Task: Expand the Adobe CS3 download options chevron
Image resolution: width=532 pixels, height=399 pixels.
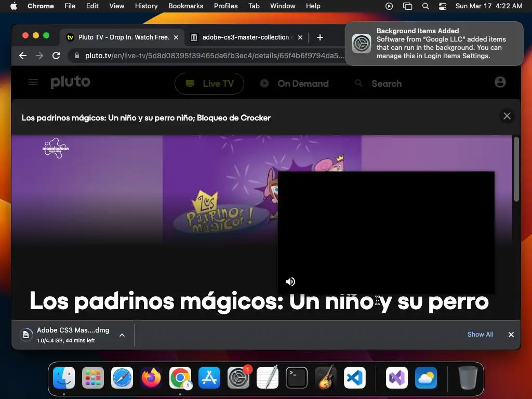Action: [x=122, y=335]
